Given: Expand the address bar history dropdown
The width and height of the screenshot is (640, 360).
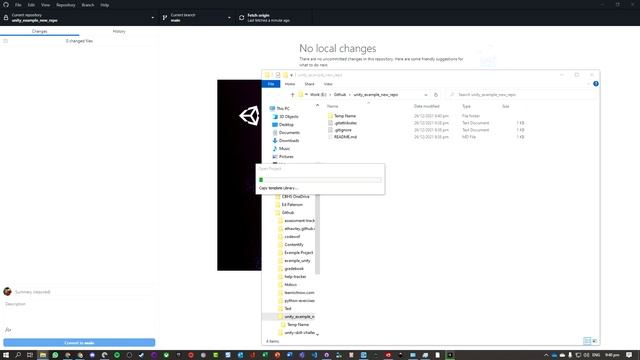Looking at the screenshot, I should point(426,95).
